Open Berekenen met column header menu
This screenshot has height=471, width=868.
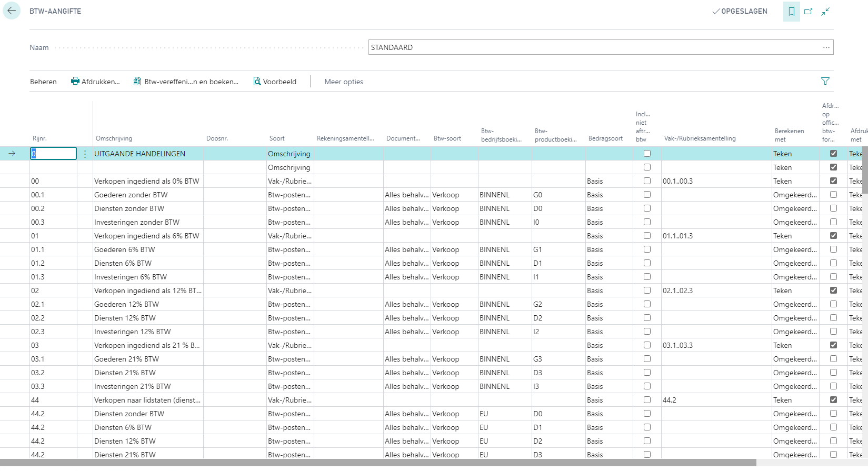pyautogui.click(x=789, y=135)
